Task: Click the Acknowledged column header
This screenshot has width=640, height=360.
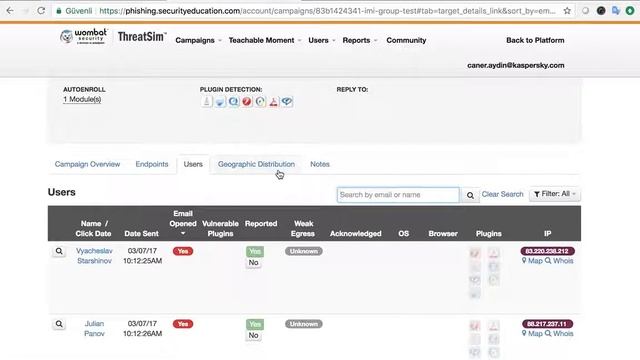Action: click(x=356, y=233)
